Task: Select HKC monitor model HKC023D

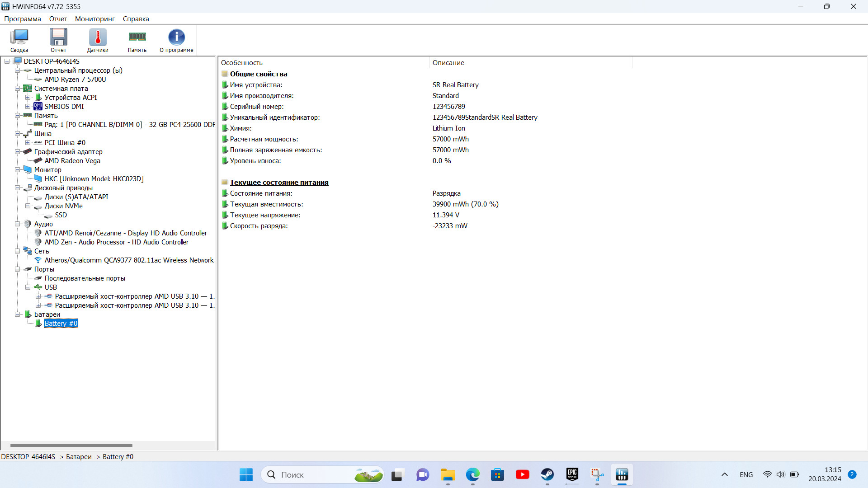Action: (x=94, y=179)
